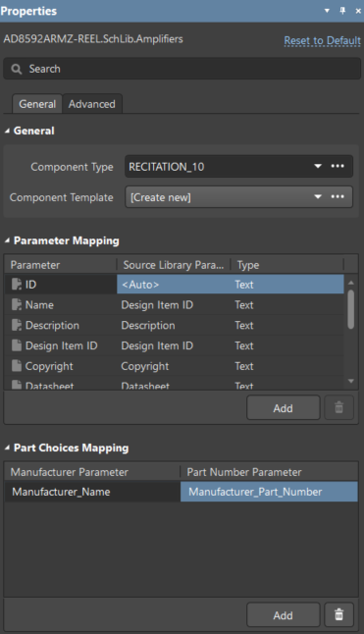Select the Datasheet parameter cell
This screenshot has width=364, height=634.
click(x=61, y=385)
